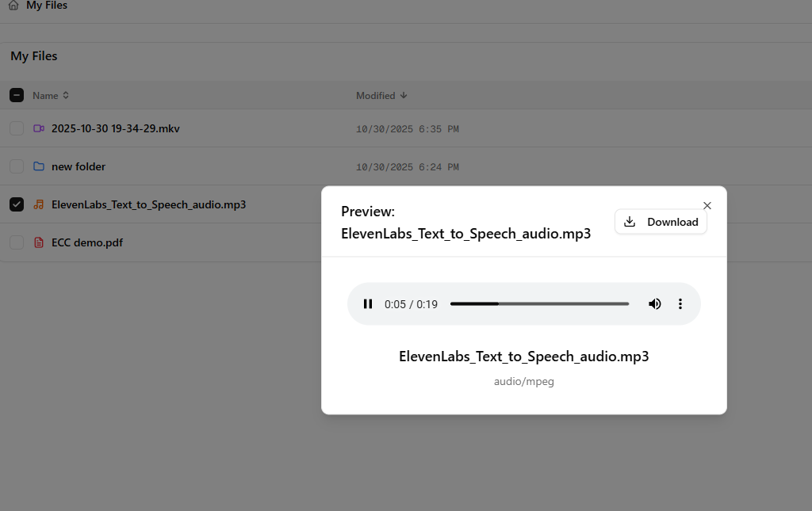Click the 10/30/2025 6:24 PM modified date
The width and height of the screenshot is (812, 511).
coord(408,167)
